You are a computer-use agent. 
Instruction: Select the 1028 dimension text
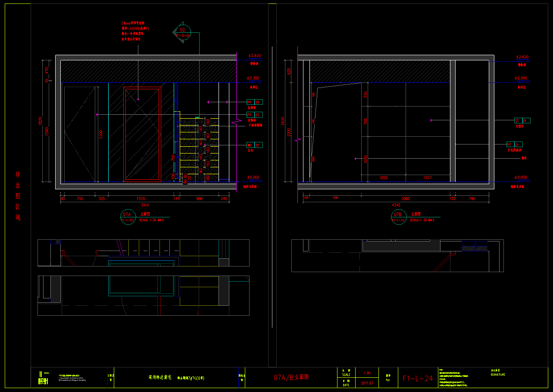click(x=383, y=178)
